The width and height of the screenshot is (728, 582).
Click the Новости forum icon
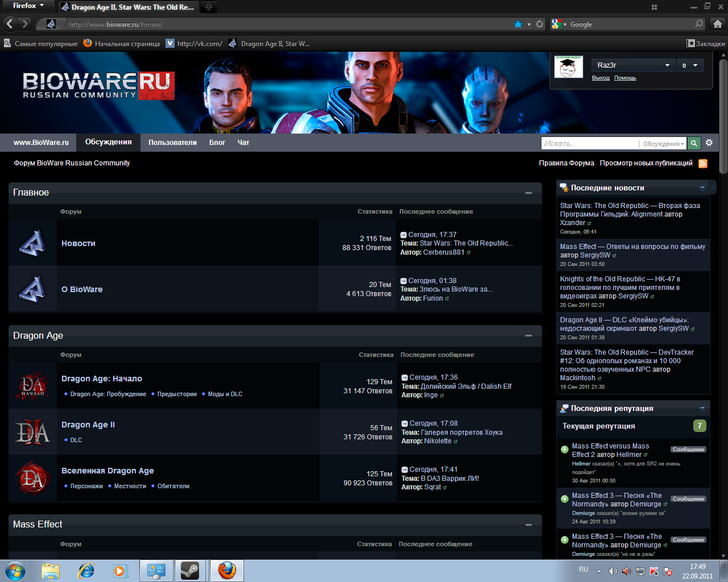coord(32,243)
